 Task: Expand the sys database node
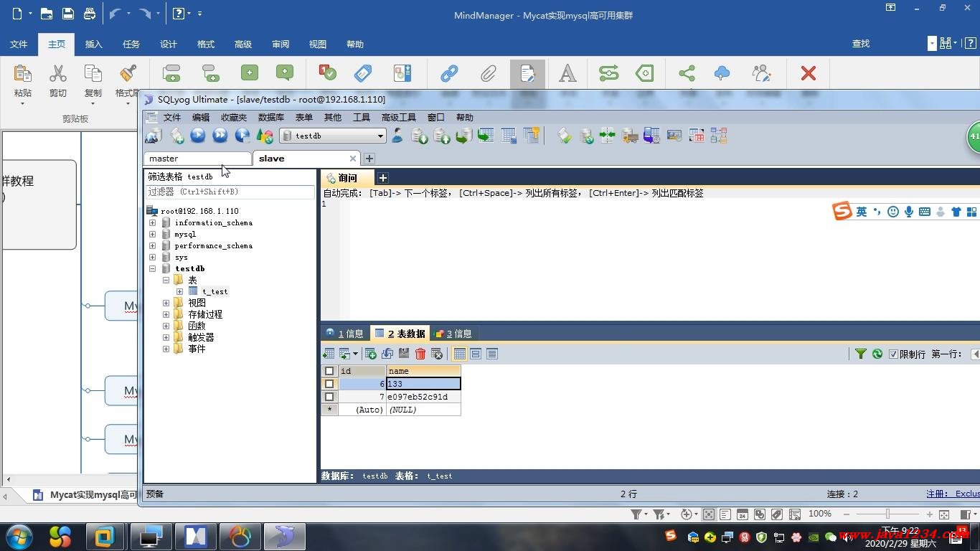pyautogui.click(x=152, y=257)
